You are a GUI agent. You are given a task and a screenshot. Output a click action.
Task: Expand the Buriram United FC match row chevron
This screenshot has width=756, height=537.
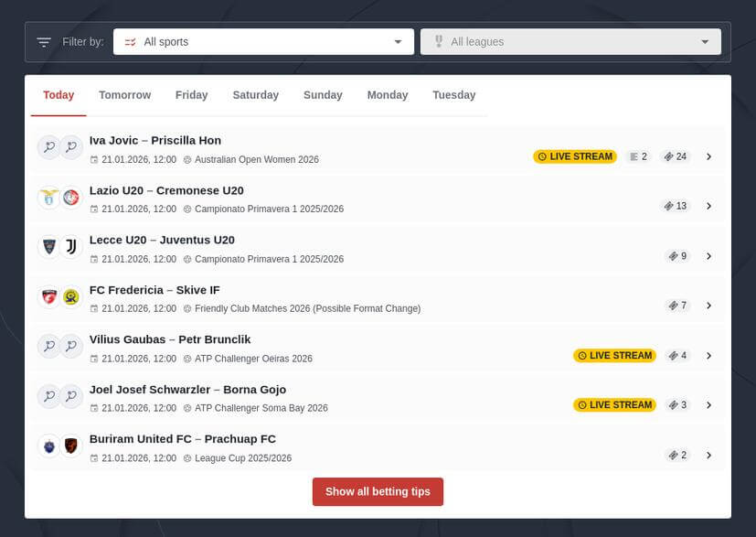(709, 455)
